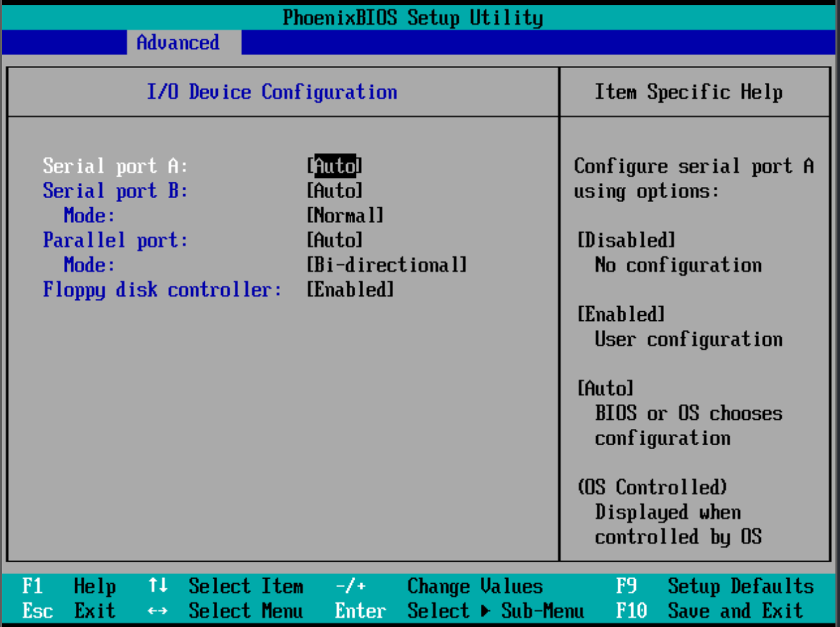The height and width of the screenshot is (627, 840).
Task: Open the Serial port B [Auto] value
Action: click(x=334, y=191)
